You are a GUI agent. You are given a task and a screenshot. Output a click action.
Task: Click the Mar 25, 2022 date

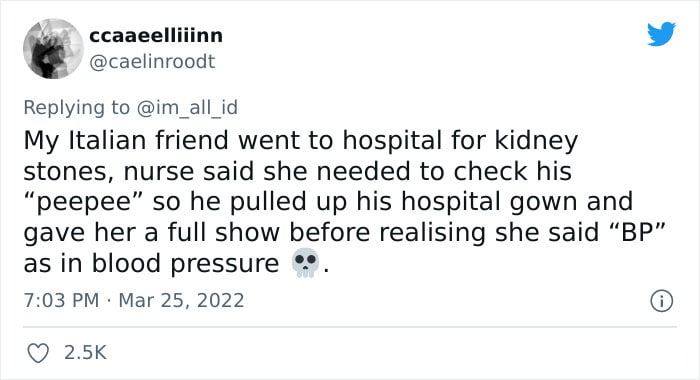tap(181, 300)
